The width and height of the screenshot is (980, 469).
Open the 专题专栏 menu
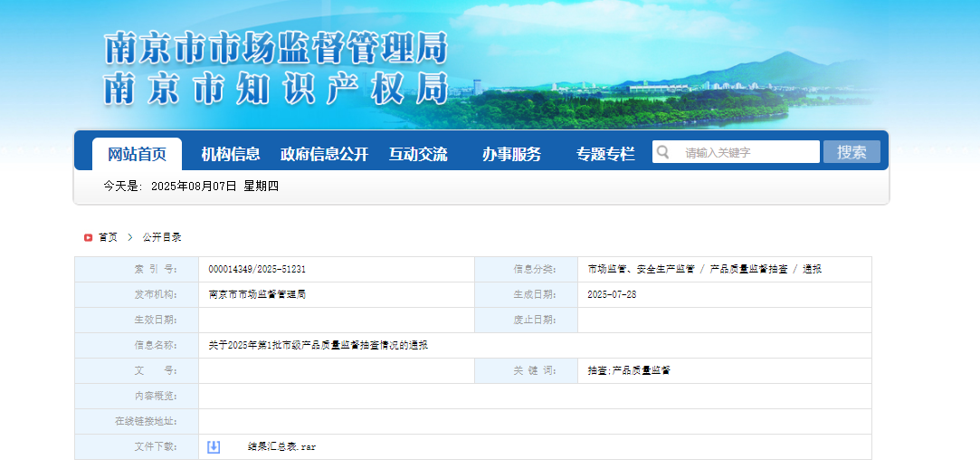coord(605,154)
